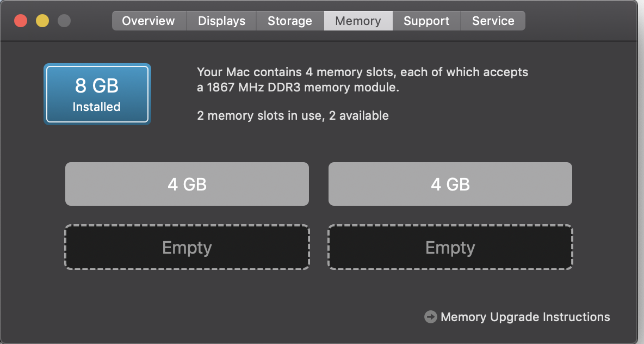The height and width of the screenshot is (344, 644).
Task: Click the left Empty memory slot
Action: point(187,248)
